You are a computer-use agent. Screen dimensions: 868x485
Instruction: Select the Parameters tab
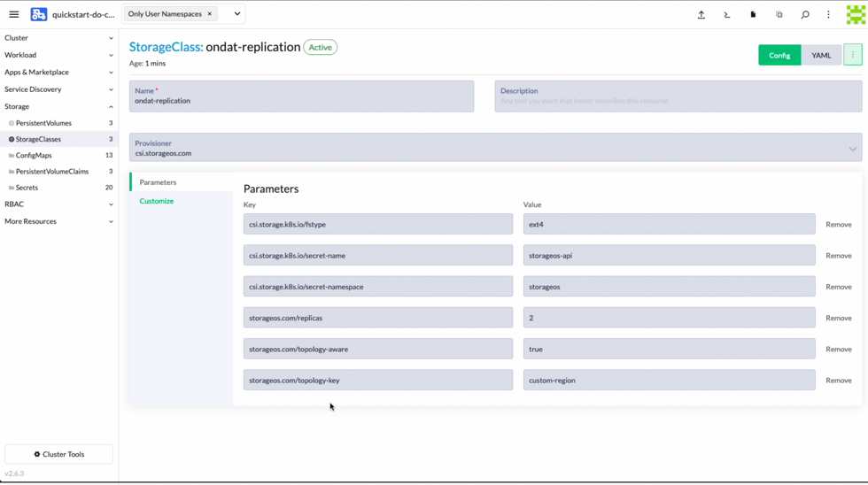(158, 182)
